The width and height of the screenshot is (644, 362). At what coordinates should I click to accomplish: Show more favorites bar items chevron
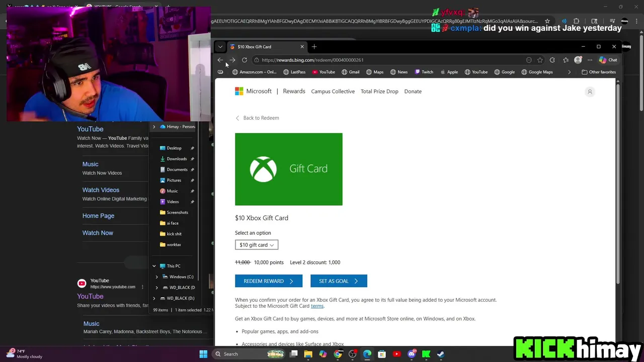point(569,72)
